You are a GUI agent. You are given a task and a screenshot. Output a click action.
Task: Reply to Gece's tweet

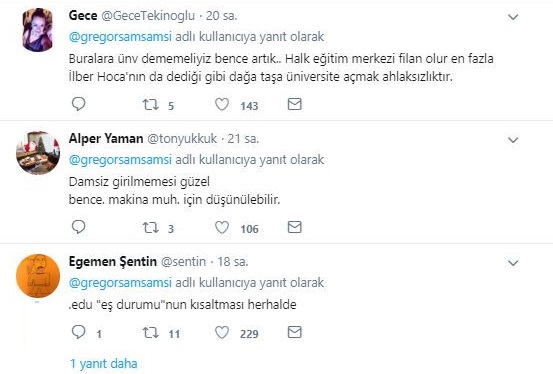click(x=78, y=104)
